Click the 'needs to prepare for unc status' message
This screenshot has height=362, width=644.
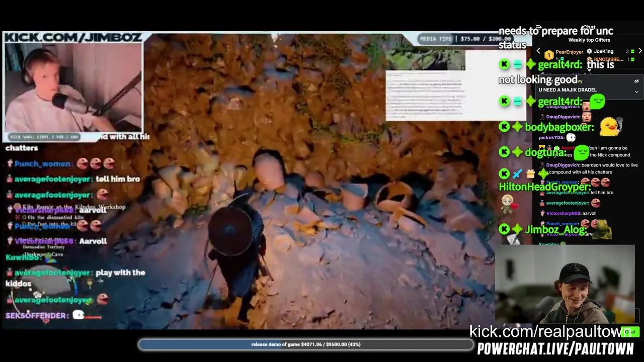tap(556, 38)
